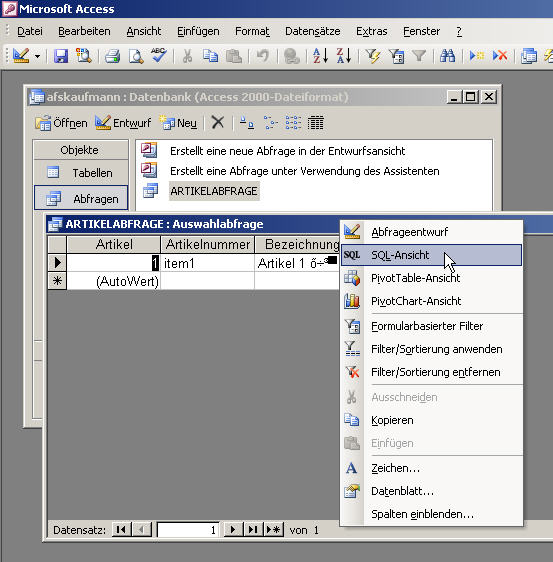Screen dimensions: 553x562
Task: Click the 'item1' cell
Action: point(208,263)
